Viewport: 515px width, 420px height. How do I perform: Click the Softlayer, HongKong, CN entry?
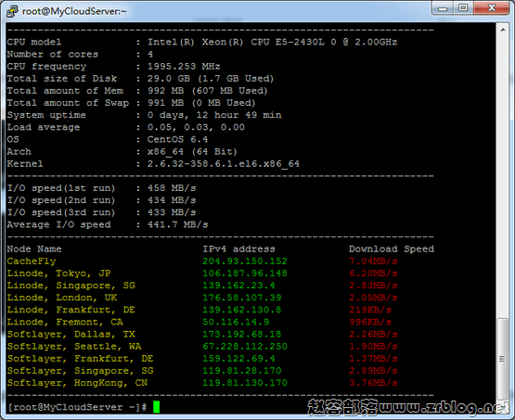77,383
